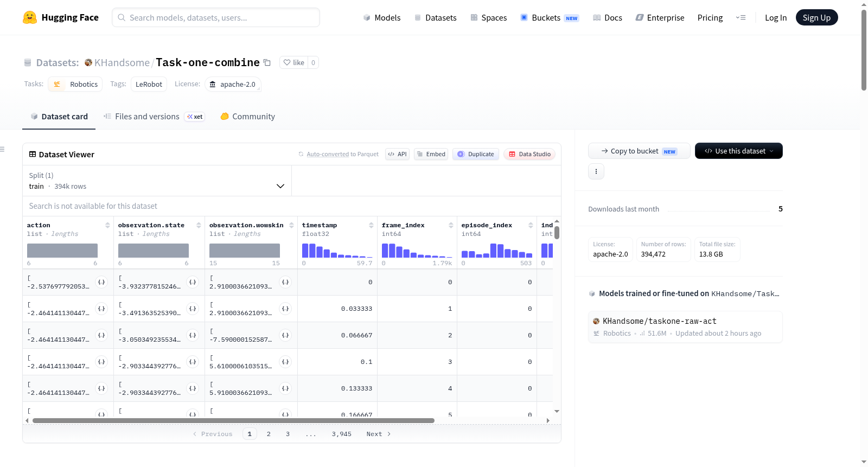Sort by timestamp column
Image resolution: width=868 pixels, height=467 pixels.
tap(371, 225)
